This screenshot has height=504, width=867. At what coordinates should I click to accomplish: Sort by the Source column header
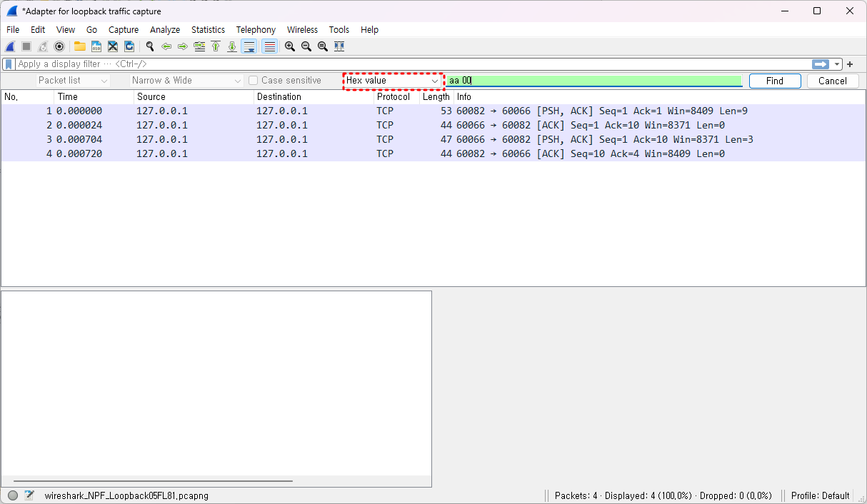tap(194, 97)
